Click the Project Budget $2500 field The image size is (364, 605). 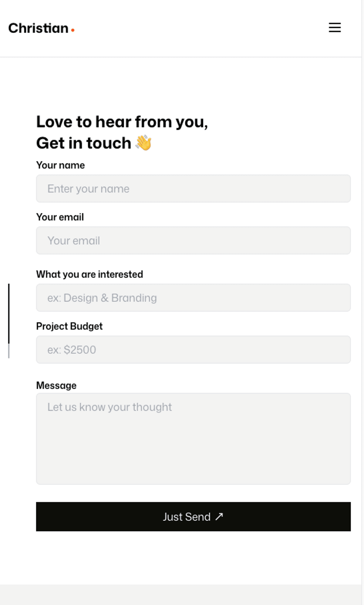pos(193,350)
